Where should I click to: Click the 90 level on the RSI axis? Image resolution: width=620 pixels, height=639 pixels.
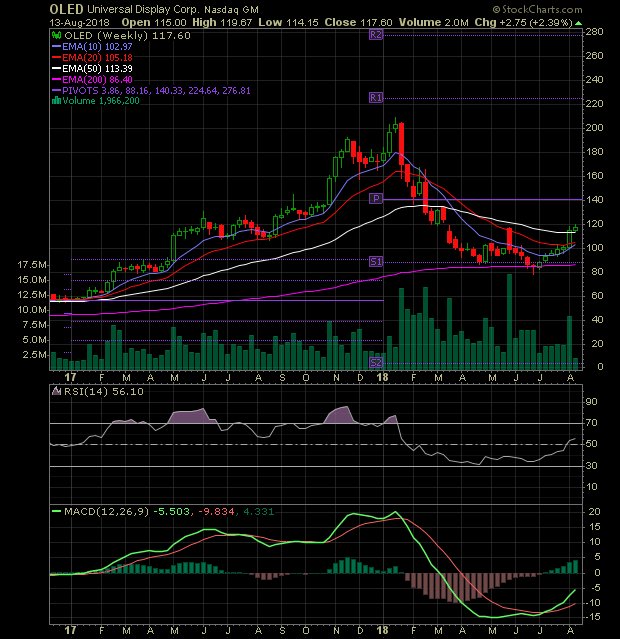coord(591,402)
